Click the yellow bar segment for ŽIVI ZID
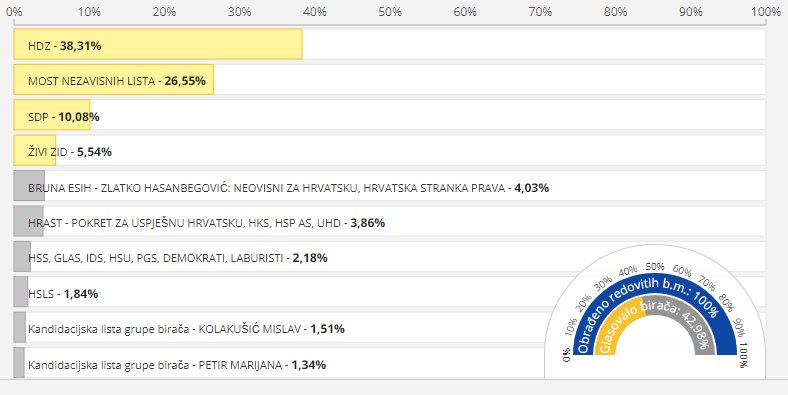Image resolution: width=788 pixels, height=395 pixels. tap(35, 150)
